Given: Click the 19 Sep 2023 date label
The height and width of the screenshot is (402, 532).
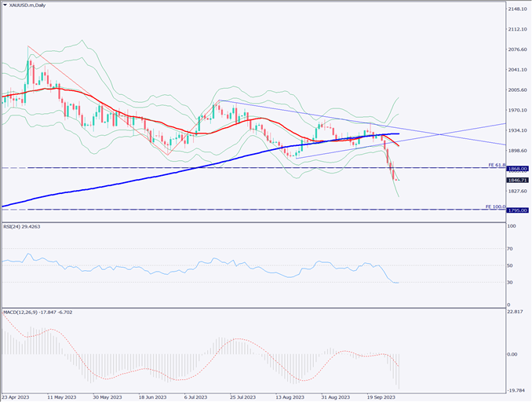Looking at the screenshot, I should [382, 397].
